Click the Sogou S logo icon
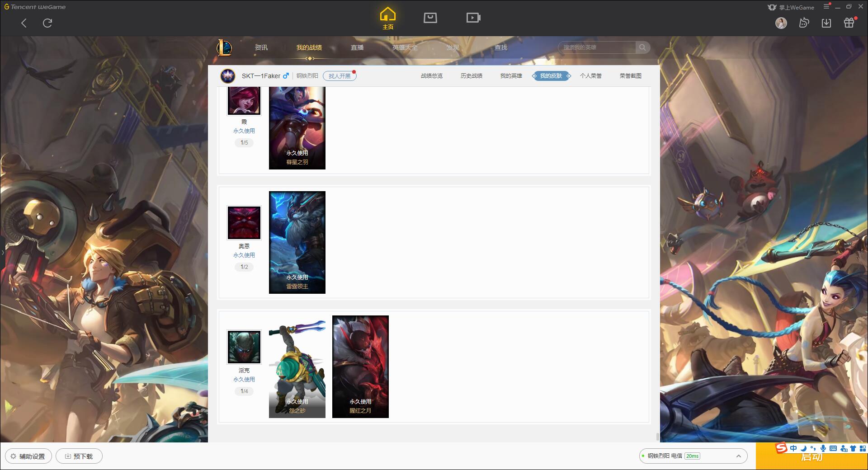Image resolution: width=868 pixels, height=470 pixels. (781, 448)
